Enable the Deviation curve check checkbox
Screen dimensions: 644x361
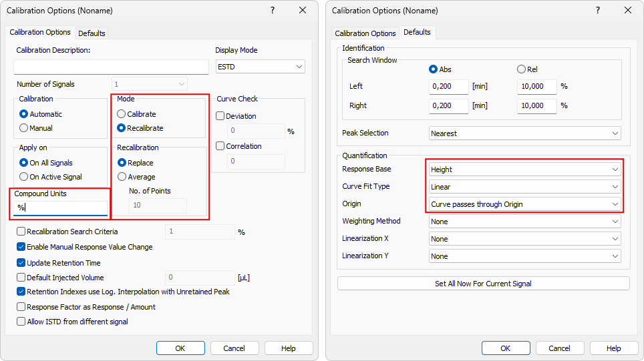[x=220, y=116]
